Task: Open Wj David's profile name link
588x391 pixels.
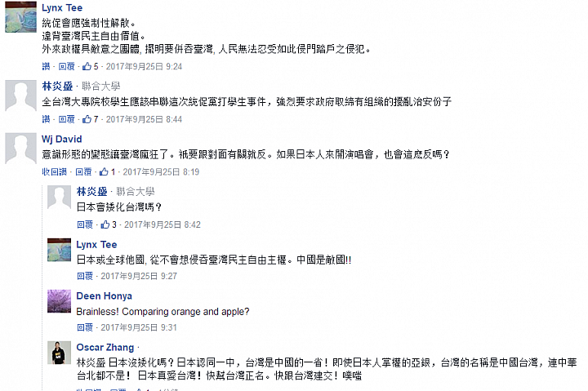Action: [x=62, y=139]
